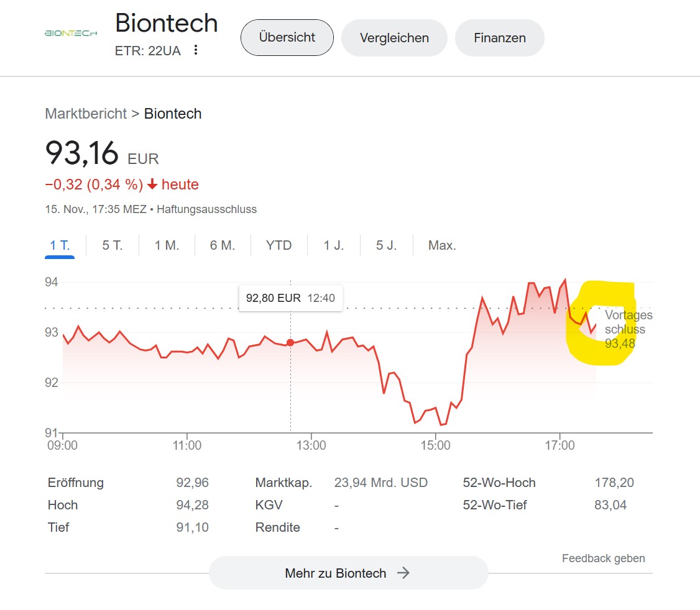
Task: Switch to the 5 J. range
Action: 386,245
